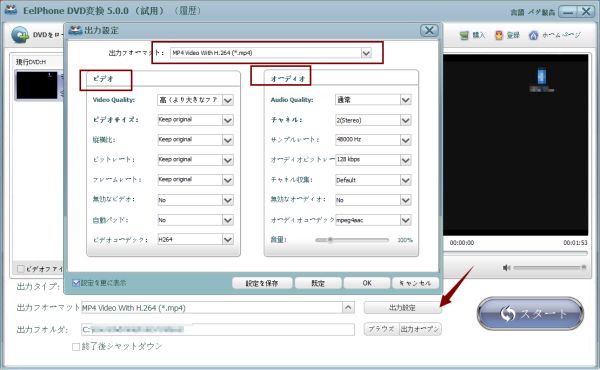The width and height of the screenshot is (600, 370).
Task: Click the video preview area
Action: [515, 145]
